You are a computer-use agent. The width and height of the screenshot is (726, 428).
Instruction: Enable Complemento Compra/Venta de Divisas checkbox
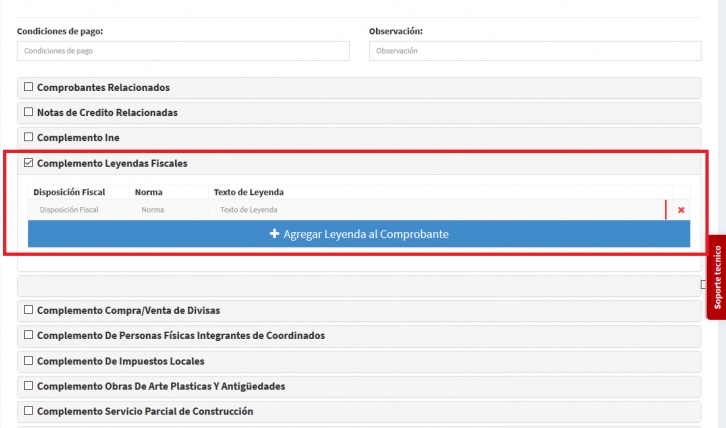[x=29, y=310]
